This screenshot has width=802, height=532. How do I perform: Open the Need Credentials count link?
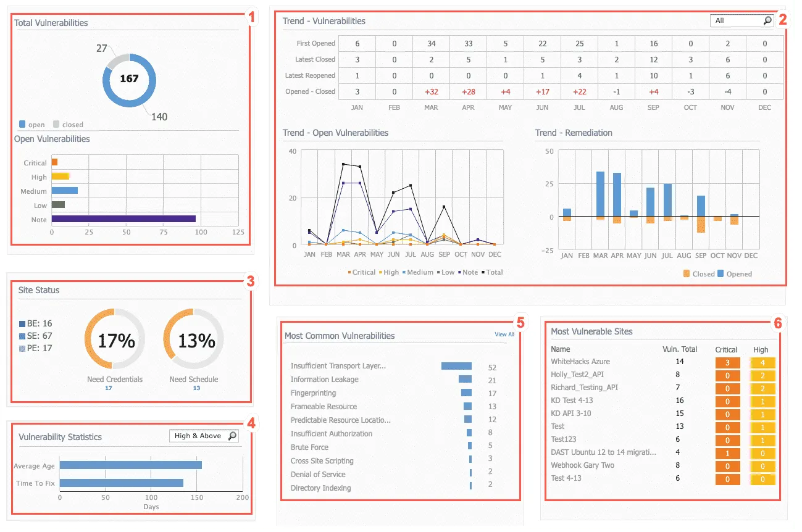[107, 388]
